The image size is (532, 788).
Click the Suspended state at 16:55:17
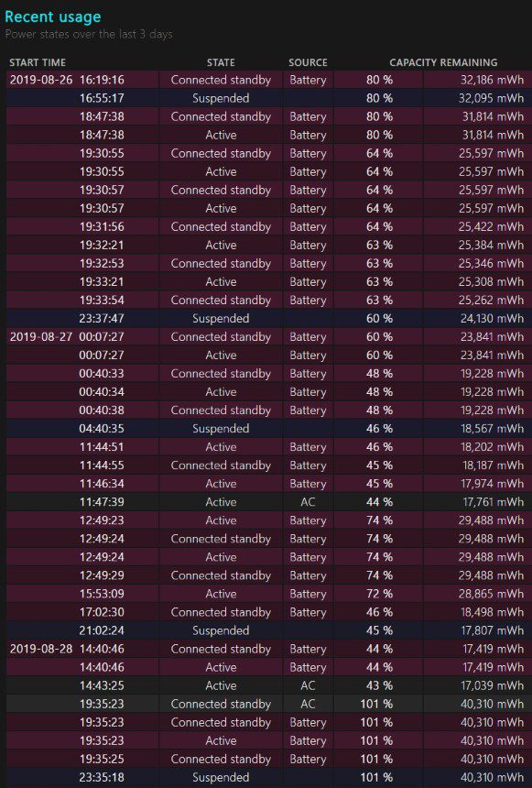pyautogui.click(x=221, y=98)
